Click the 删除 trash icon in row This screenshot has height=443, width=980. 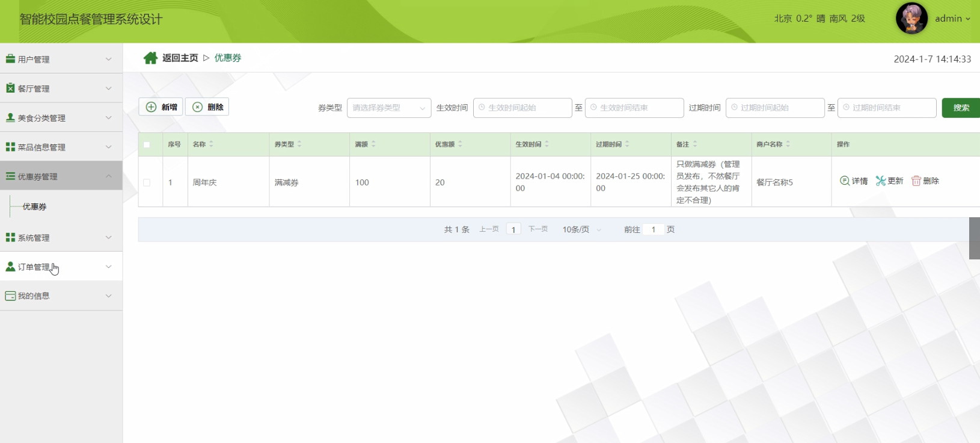[916, 181]
